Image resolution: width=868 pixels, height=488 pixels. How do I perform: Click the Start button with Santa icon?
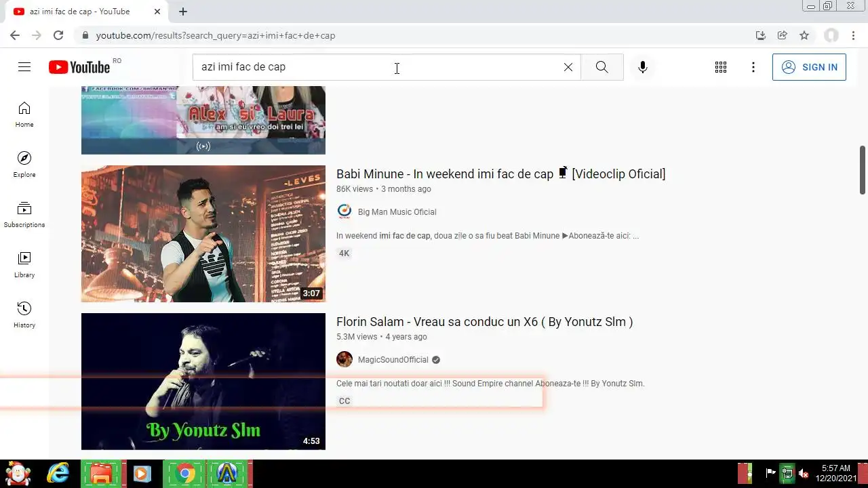18,473
